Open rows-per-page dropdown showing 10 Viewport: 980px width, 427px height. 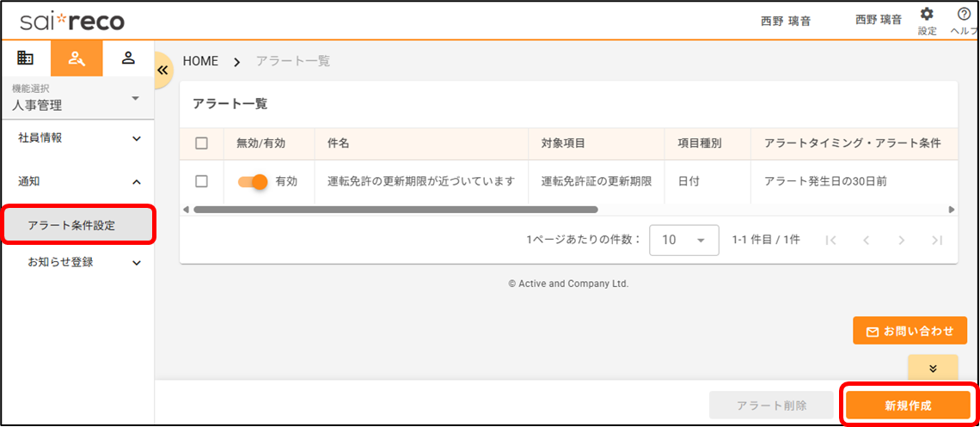683,241
